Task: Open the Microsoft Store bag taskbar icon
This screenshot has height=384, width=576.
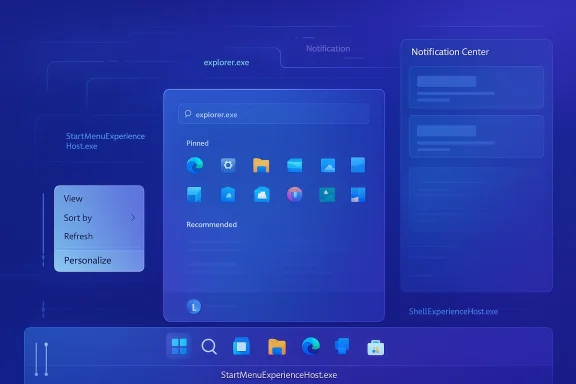Action: point(375,348)
